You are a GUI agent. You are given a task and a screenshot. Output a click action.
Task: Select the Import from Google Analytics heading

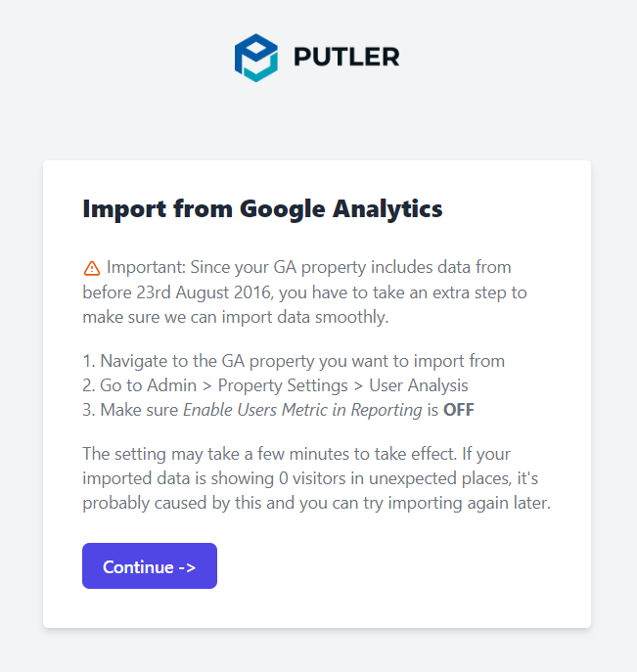point(262,208)
